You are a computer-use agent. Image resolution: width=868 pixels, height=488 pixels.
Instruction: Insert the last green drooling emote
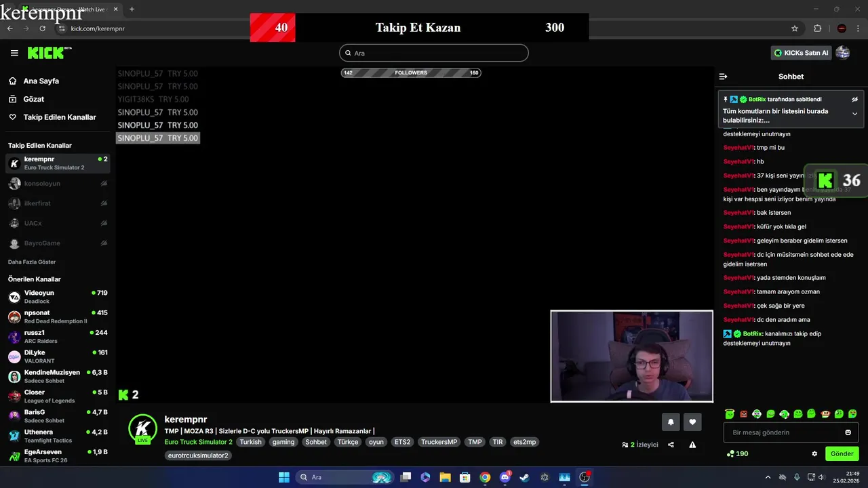(852, 413)
